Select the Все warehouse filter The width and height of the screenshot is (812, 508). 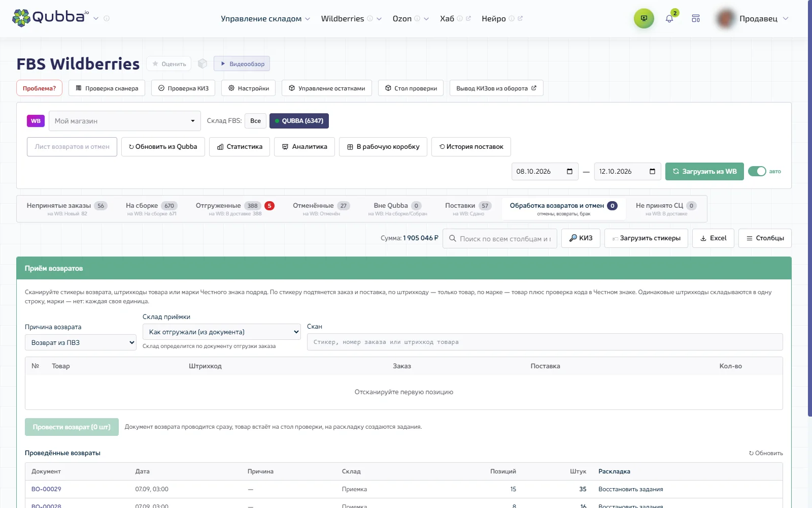[x=255, y=121]
